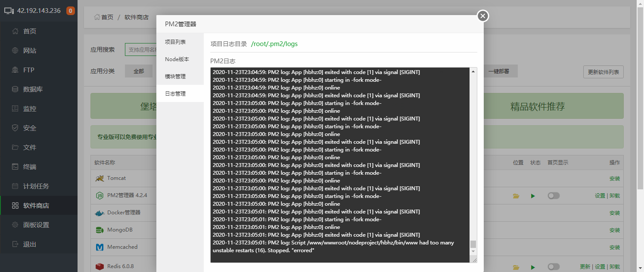Open Redis folder location icon
Screen dimensions: 644x272
516,267
